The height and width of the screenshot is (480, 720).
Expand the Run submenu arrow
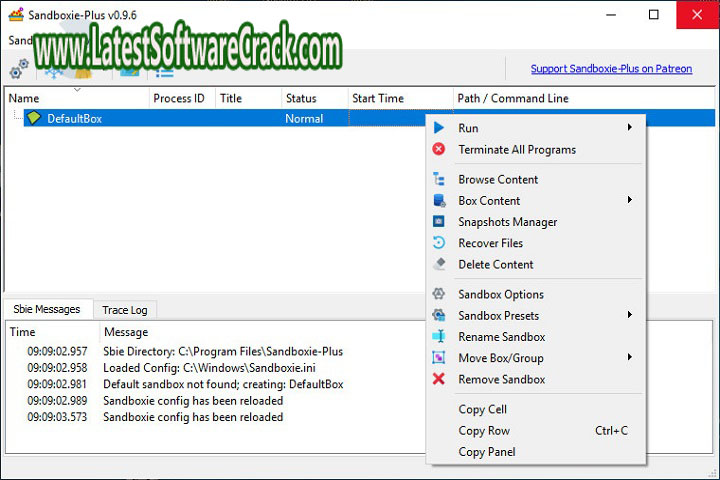629,128
